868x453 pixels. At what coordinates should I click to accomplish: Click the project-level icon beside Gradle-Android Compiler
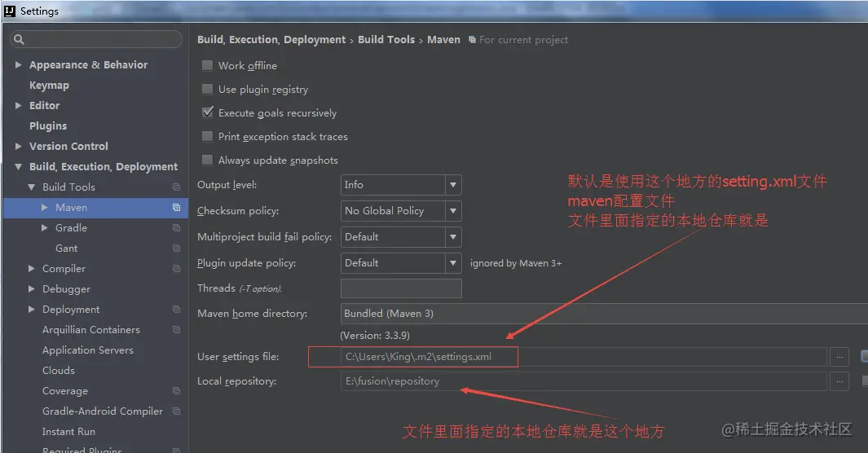pyautogui.click(x=176, y=411)
